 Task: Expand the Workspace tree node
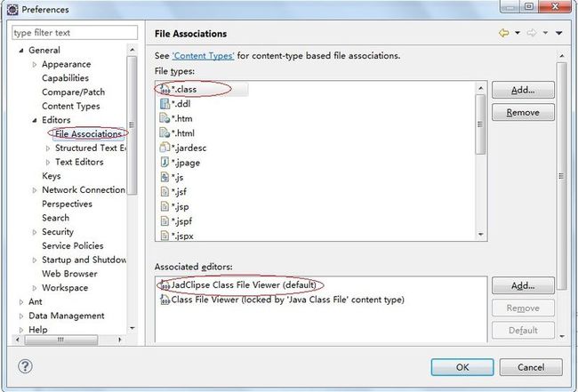coord(35,288)
